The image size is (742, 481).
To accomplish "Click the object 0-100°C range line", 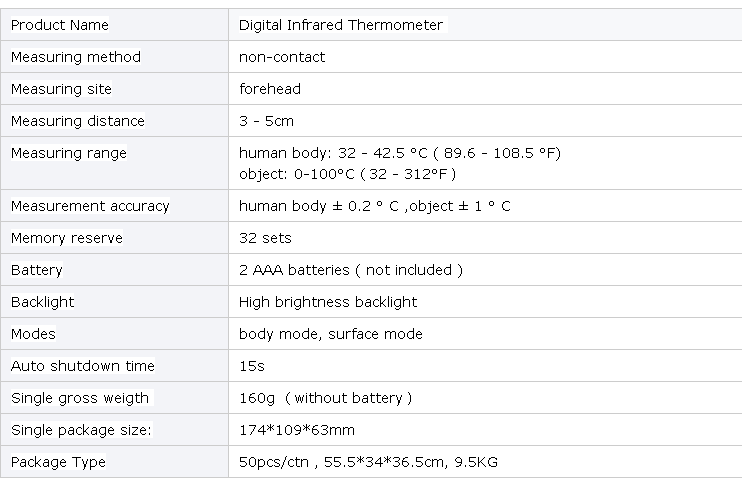I will [347, 174].
